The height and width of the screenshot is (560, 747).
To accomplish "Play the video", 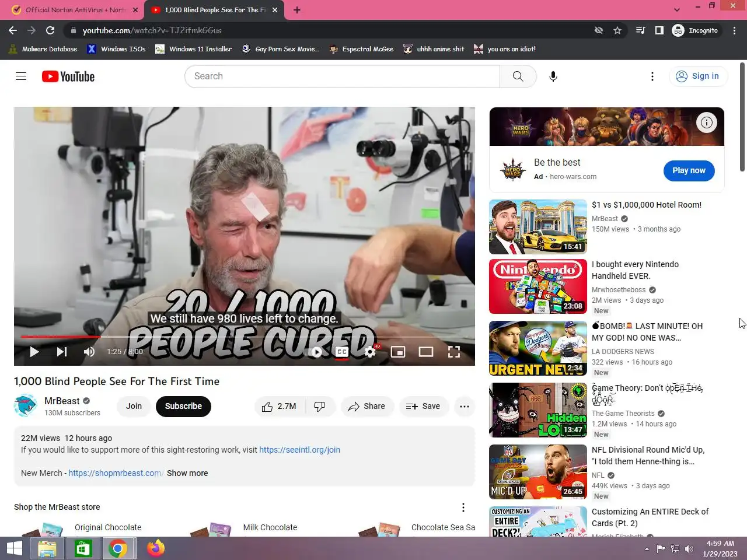I will (34, 351).
